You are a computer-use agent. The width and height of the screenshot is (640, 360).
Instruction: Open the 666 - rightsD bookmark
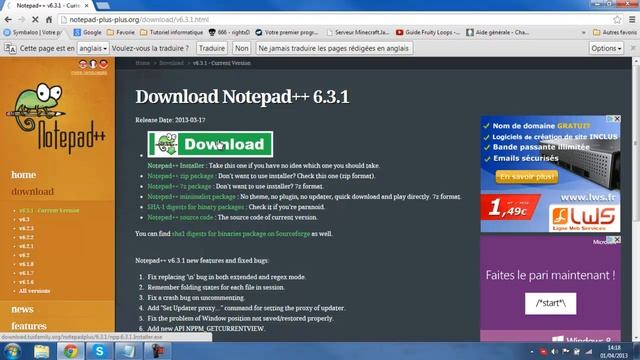click(229, 32)
